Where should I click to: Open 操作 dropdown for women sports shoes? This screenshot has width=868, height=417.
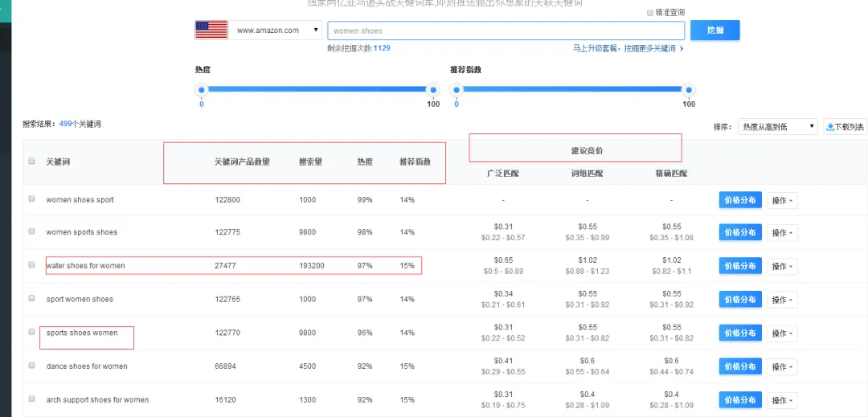pos(782,233)
